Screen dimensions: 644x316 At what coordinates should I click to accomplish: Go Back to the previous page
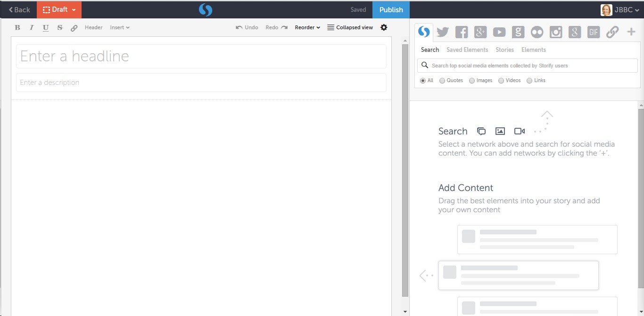19,9
